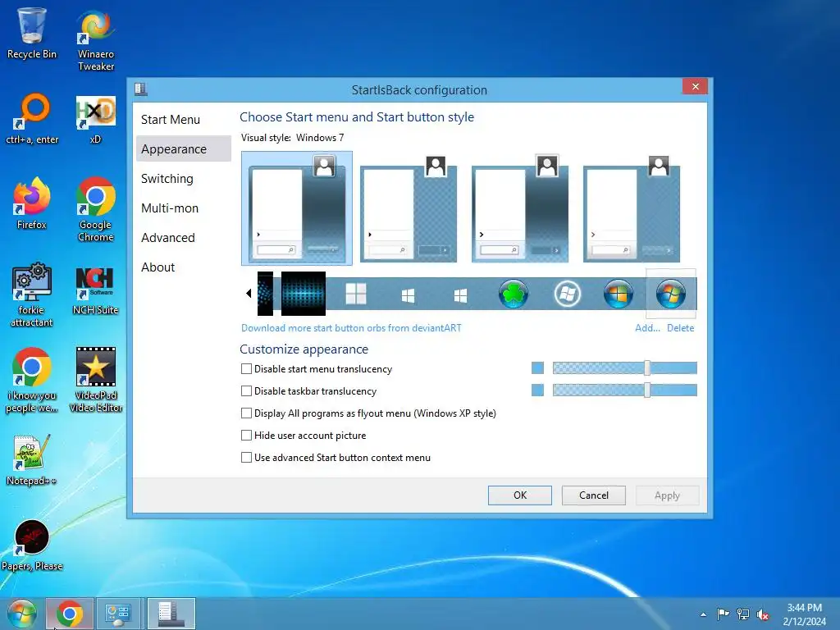Select the VideoPad Video Editor shortcut

96,381
